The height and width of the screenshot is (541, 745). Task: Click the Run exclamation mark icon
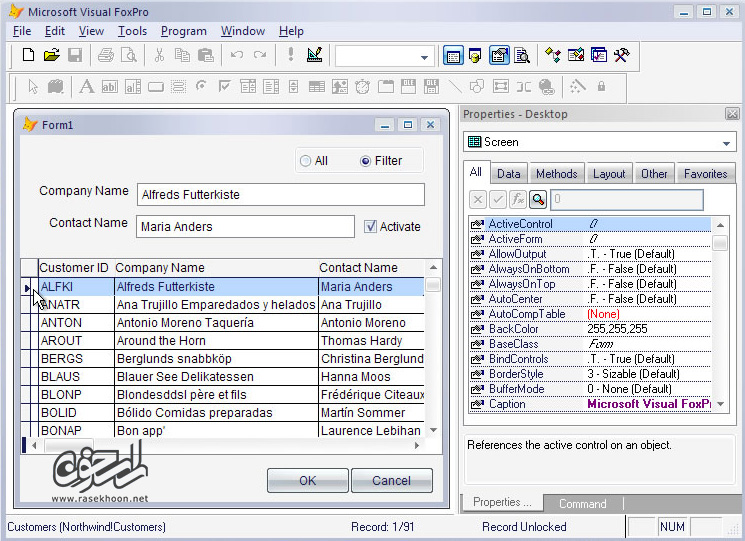[291, 55]
